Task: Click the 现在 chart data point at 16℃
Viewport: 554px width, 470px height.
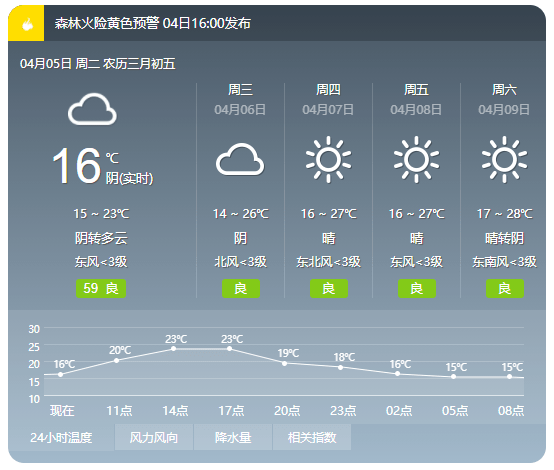Action: point(60,374)
